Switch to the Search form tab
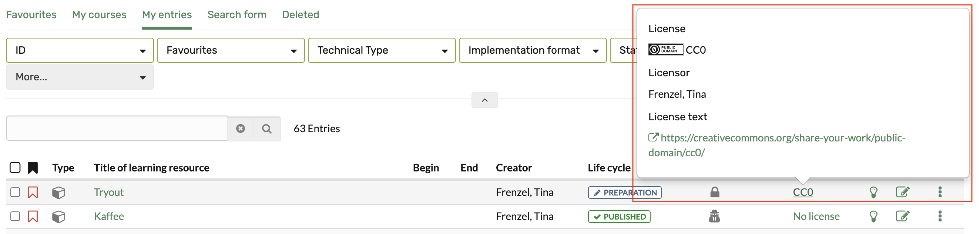 [236, 14]
